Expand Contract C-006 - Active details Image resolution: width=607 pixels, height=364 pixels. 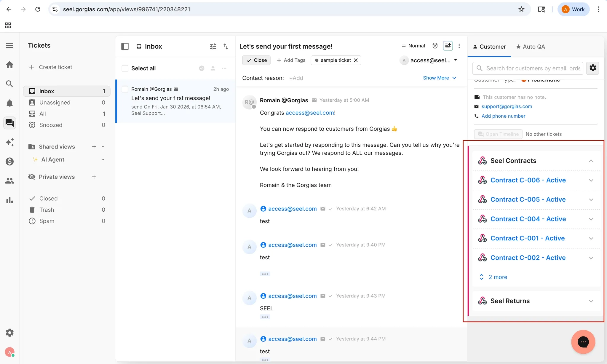(591, 180)
